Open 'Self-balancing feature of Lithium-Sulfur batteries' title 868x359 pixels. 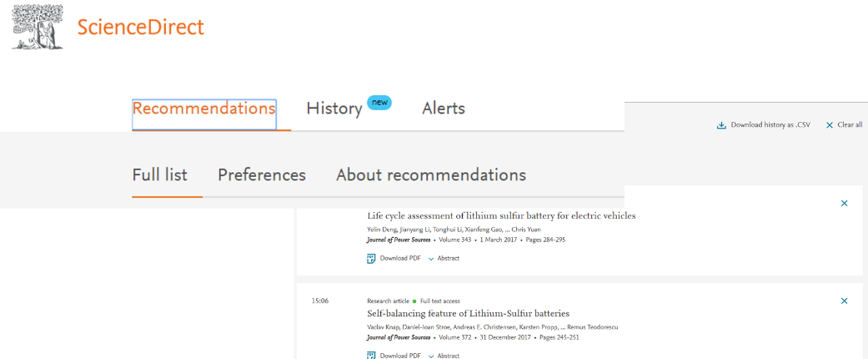coord(468,313)
